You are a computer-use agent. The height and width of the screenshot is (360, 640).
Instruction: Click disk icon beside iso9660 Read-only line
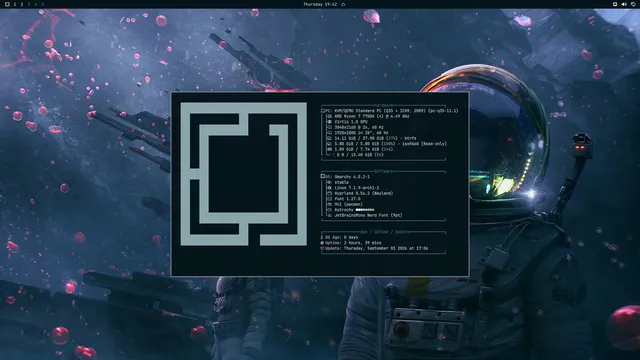coord(329,144)
